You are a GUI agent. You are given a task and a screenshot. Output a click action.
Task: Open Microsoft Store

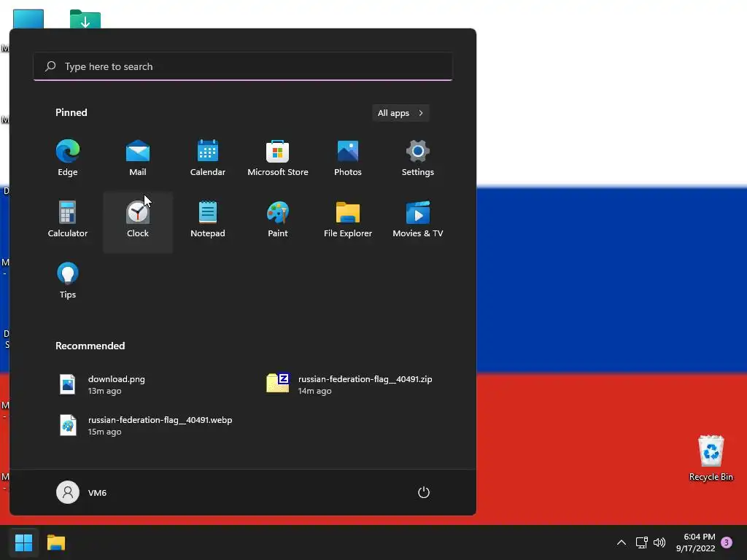pos(278,158)
